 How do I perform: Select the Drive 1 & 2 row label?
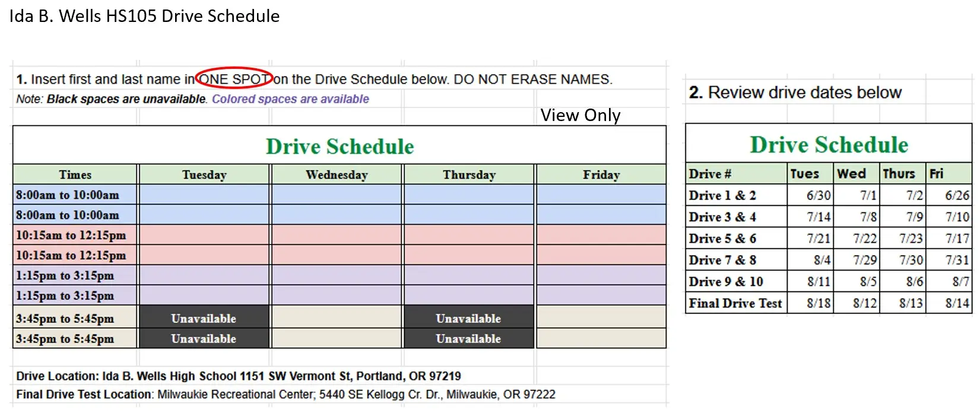click(722, 195)
